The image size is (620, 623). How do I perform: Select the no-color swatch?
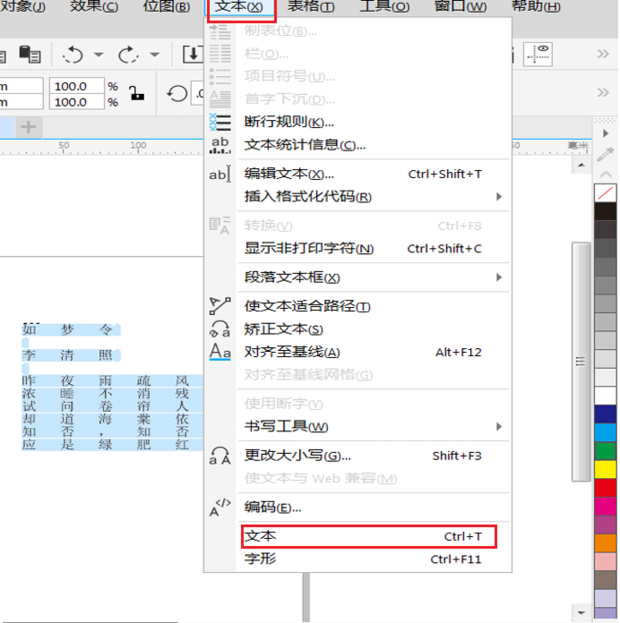(605, 193)
